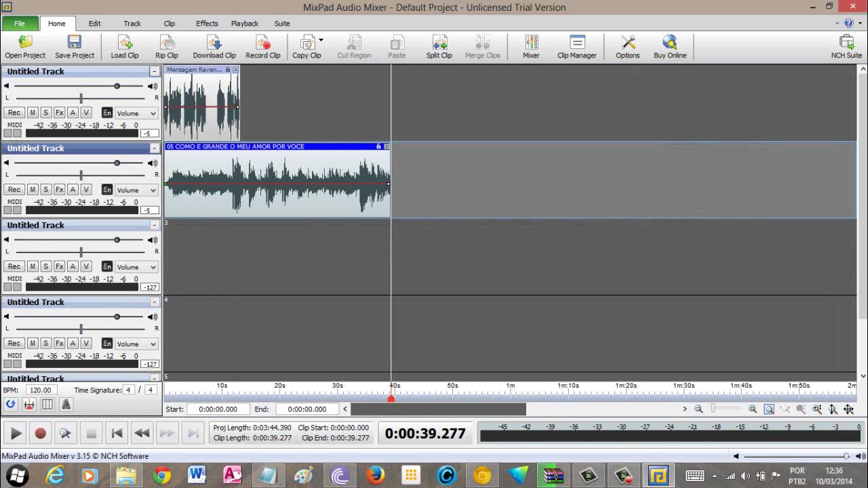The height and width of the screenshot is (488, 868).
Task: Open Project from the Home toolbar
Action: 25,47
